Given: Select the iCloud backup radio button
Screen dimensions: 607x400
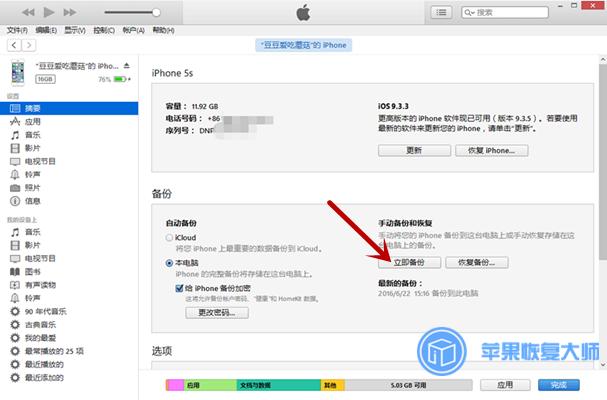Looking at the screenshot, I should [x=169, y=238].
